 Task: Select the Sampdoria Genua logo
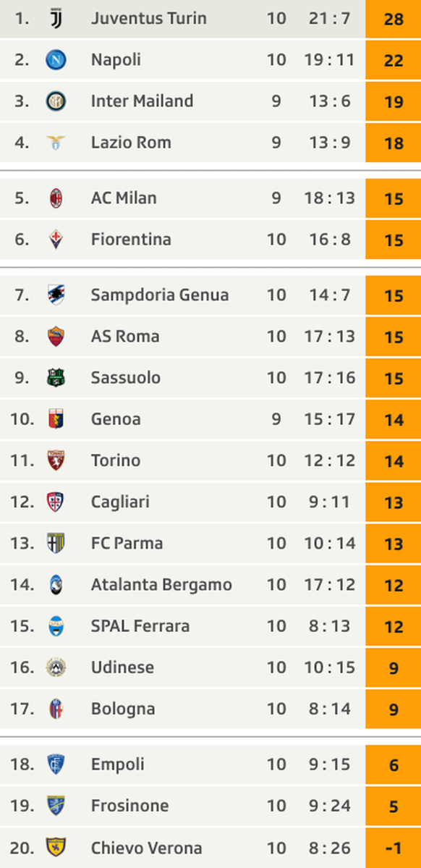56,295
